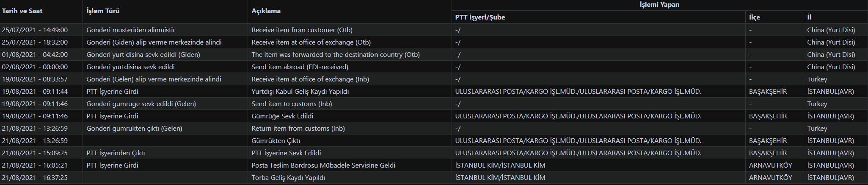The width and height of the screenshot is (868, 185).
Task: Click 'PTT İşyerinden Çıktı' transaction cell
Action: click(x=116, y=153)
